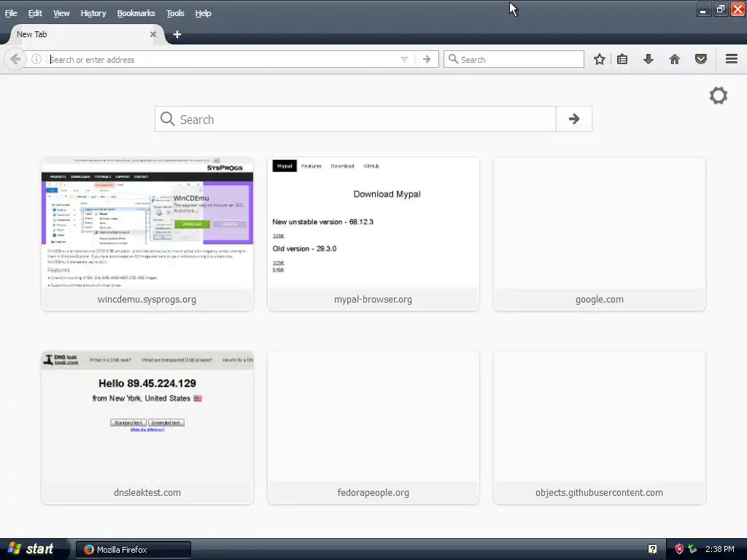Screen dimensions: 747x560
Task: Click the mypal-browser.org label
Action: coord(373,300)
